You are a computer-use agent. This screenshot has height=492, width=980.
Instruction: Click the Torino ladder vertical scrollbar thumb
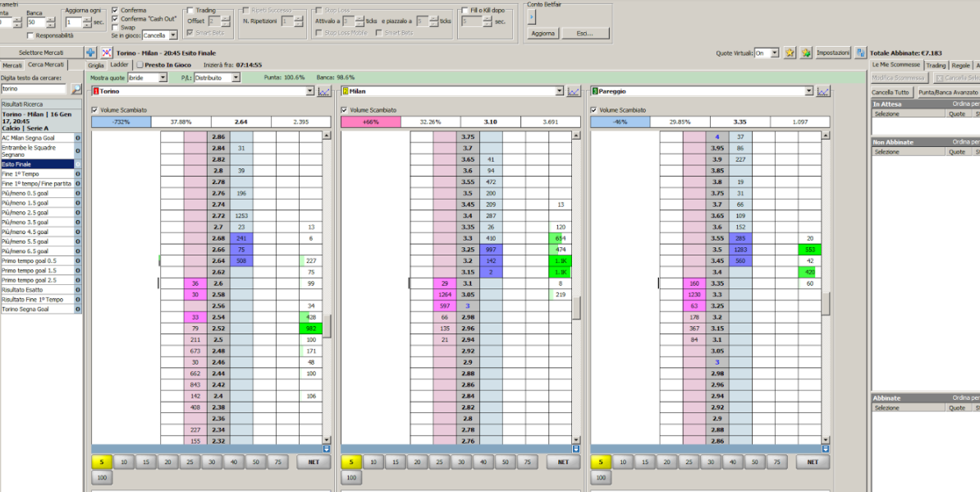(326, 326)
